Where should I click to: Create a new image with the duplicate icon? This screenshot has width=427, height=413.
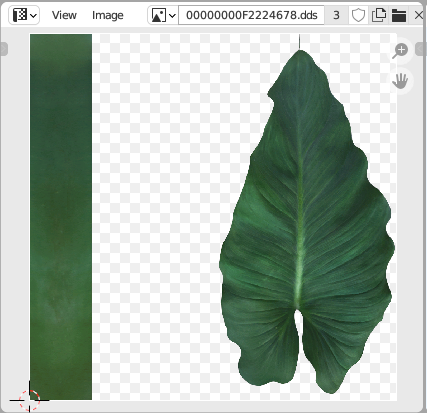point(379,15)
